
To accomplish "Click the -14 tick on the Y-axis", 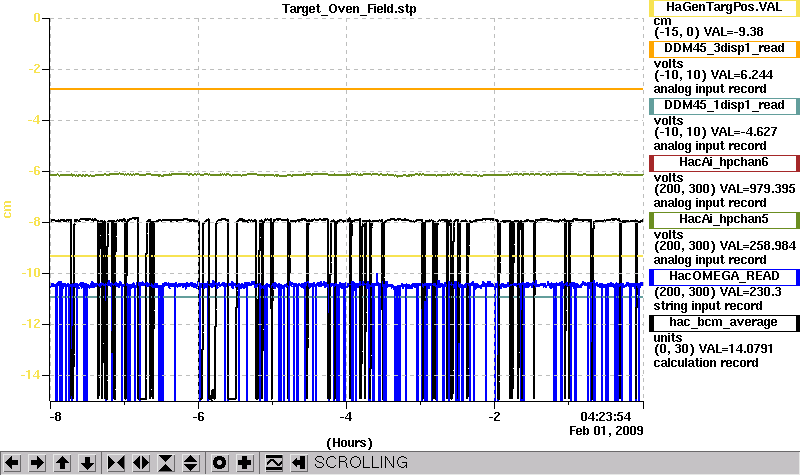I will coord(30,375).
